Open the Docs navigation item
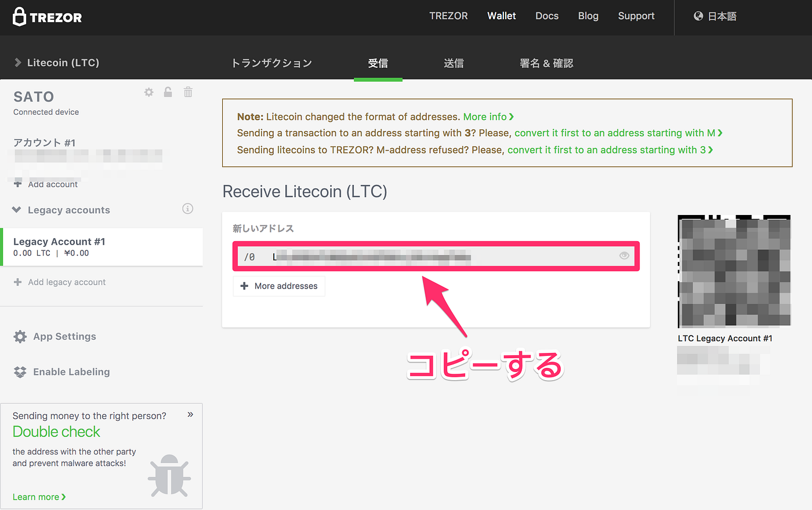Screen dimensions: 812x510 (547, 16)
